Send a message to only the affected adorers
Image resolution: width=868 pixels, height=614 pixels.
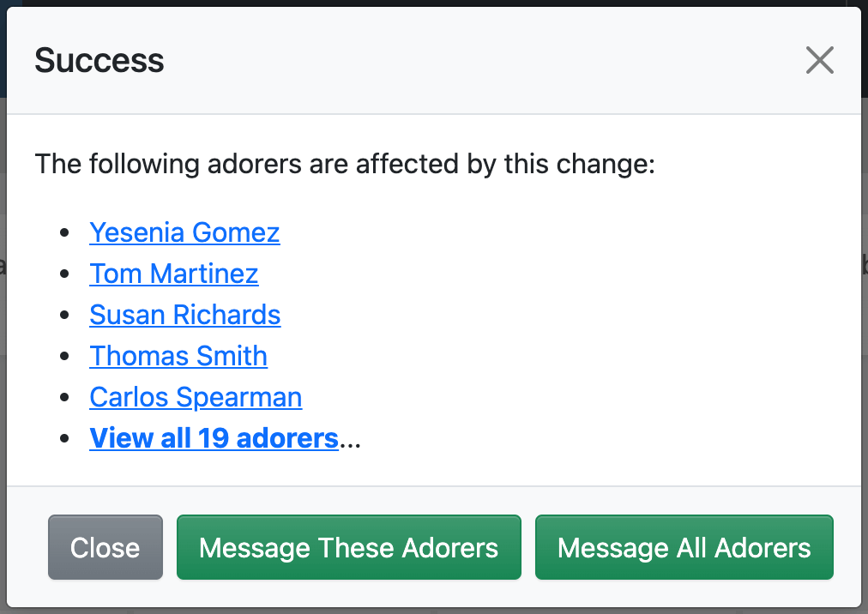[348, 548]
